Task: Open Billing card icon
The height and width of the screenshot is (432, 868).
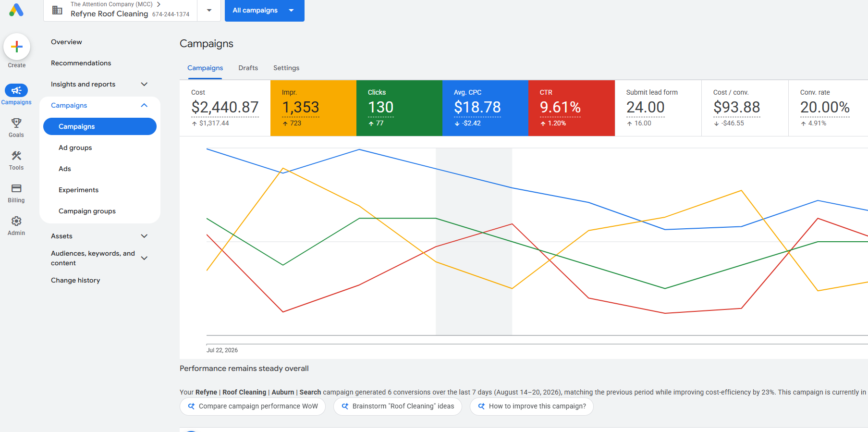Action: 16,188
